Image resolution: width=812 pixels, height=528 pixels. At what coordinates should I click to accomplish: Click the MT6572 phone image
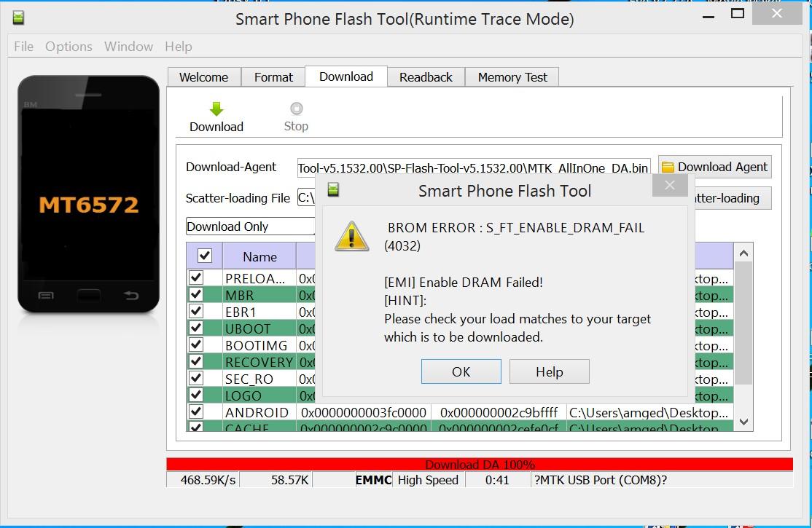88,194
